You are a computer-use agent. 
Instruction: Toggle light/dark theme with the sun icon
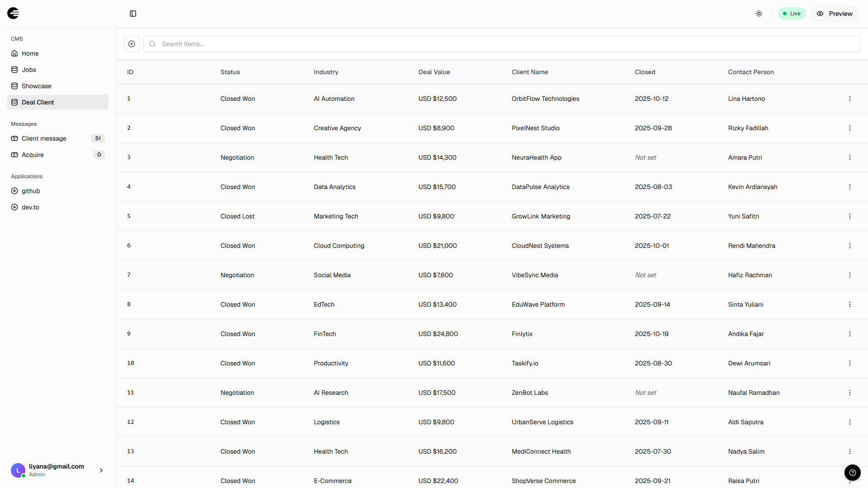click(759, 14)
